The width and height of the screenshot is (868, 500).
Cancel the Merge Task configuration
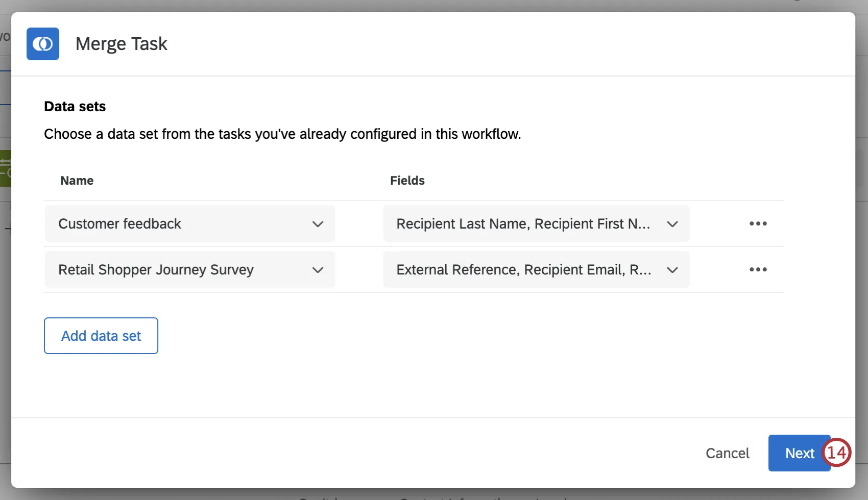click(x=727, y=453)
